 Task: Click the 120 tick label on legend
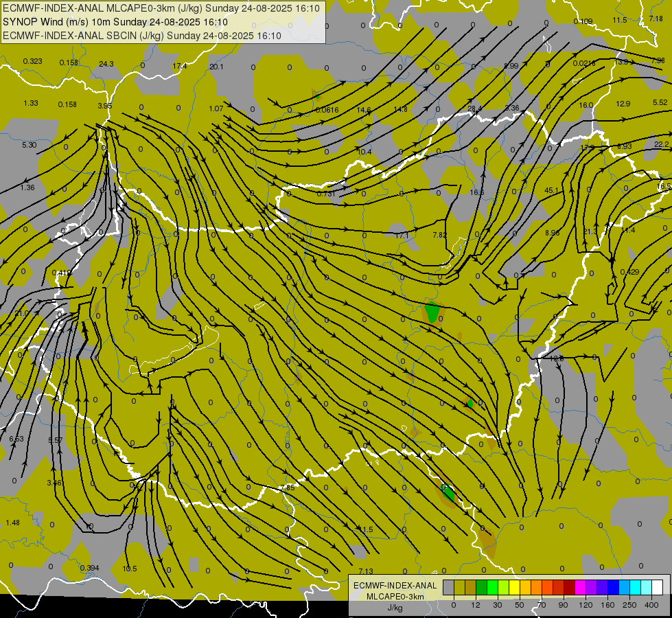(x=586, y=605)
